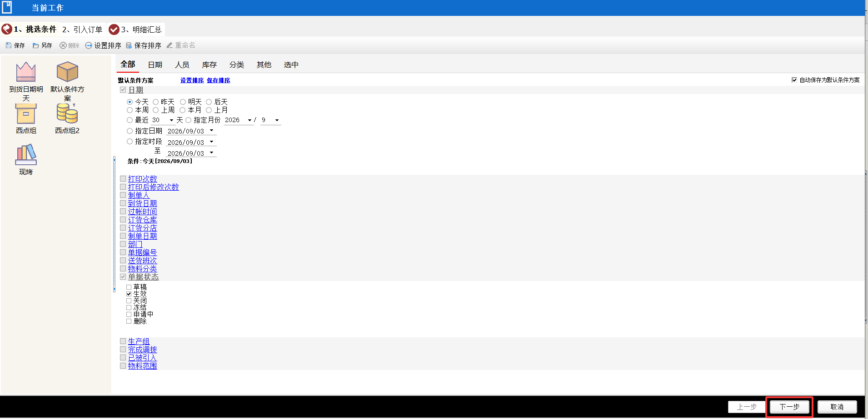Select the 本月 radio button
The width and height of the screenshot is (868, 419).
182,110
